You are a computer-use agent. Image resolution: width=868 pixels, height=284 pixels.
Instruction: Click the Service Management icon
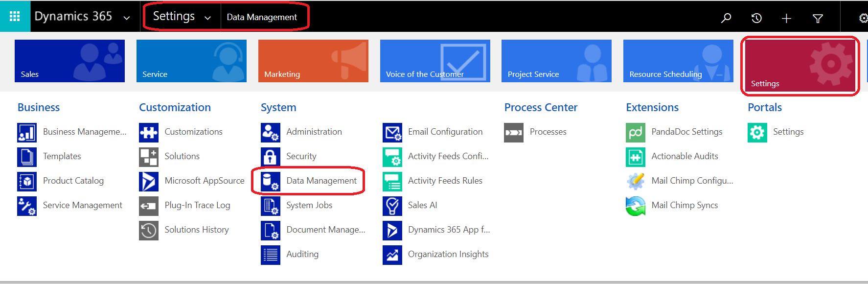27,206
